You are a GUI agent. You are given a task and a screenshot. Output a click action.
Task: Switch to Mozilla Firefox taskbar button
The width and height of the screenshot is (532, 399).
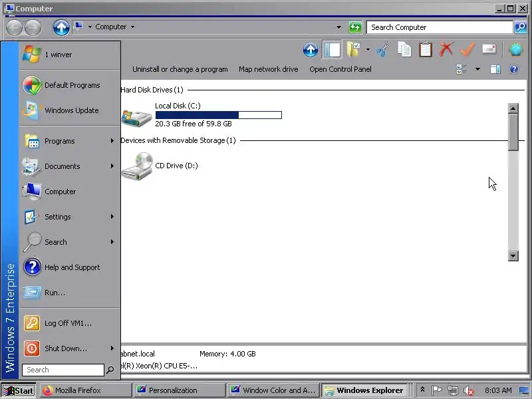point(86,390)
